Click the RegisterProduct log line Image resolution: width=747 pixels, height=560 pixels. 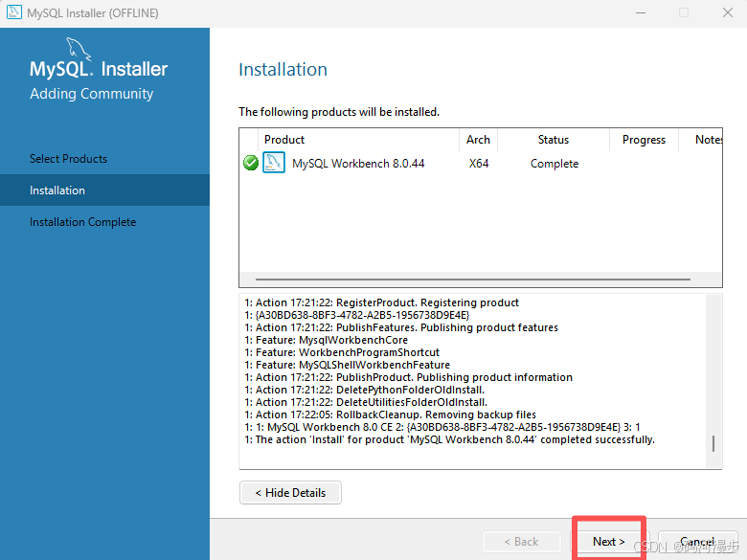coord(381,302)
